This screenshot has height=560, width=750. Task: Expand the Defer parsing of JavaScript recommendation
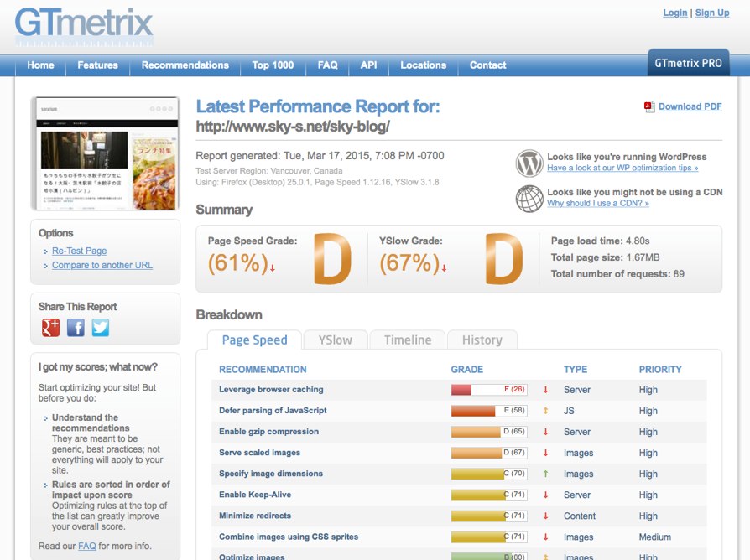point(273,411)
